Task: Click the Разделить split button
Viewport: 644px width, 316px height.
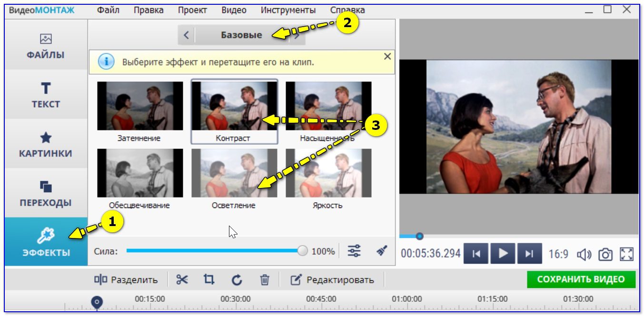Action: click(126, 280)
